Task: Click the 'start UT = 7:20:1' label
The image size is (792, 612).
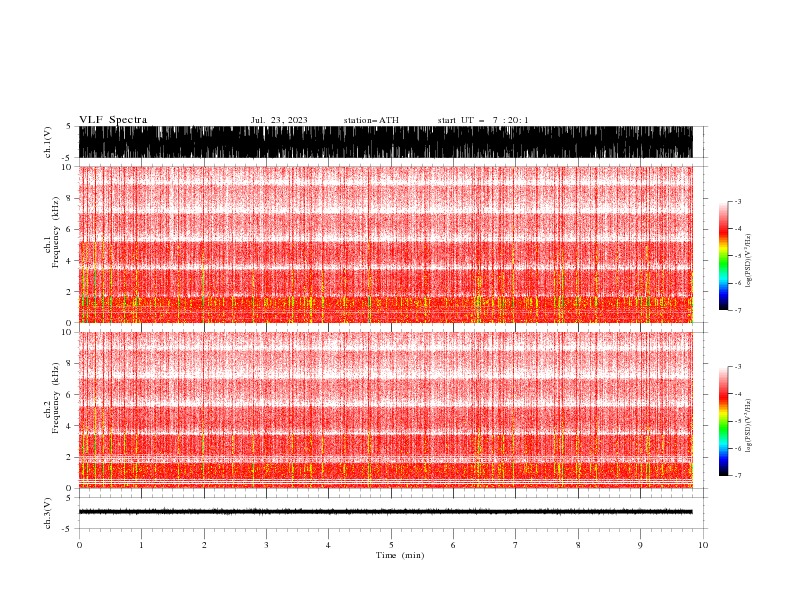Action: [483, 120]
